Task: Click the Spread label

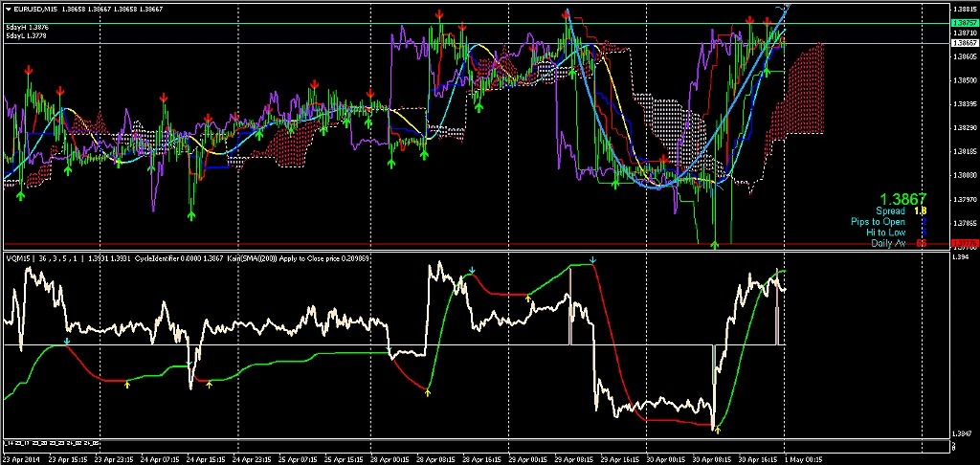Action: pos(889,211)
